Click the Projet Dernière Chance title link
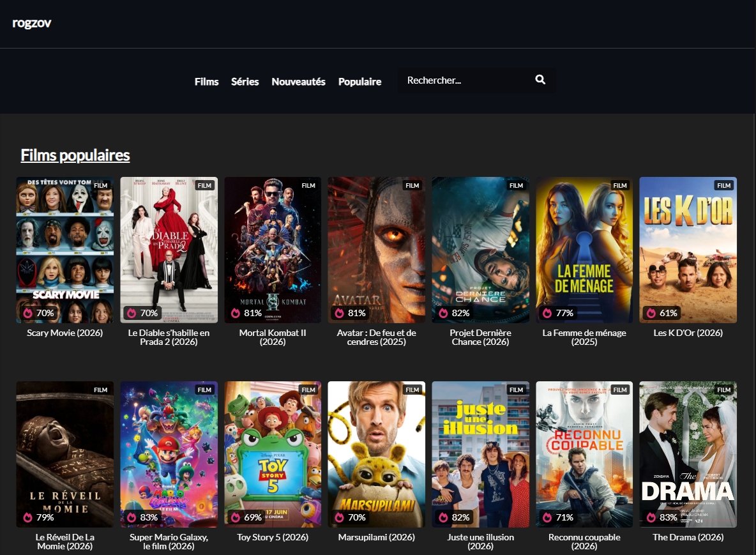 [480, 337]
